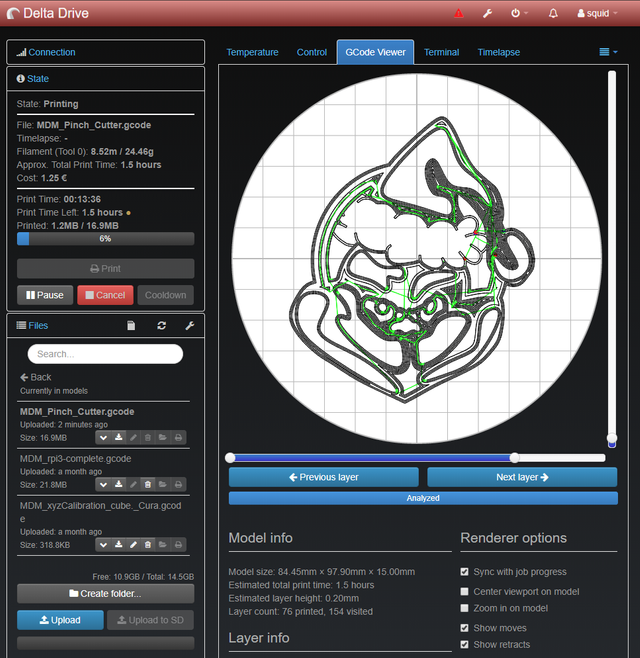Click the disabled Print button
Viewport: 640px width, 658px height.
pyautogui.click(x=105, y=269)
